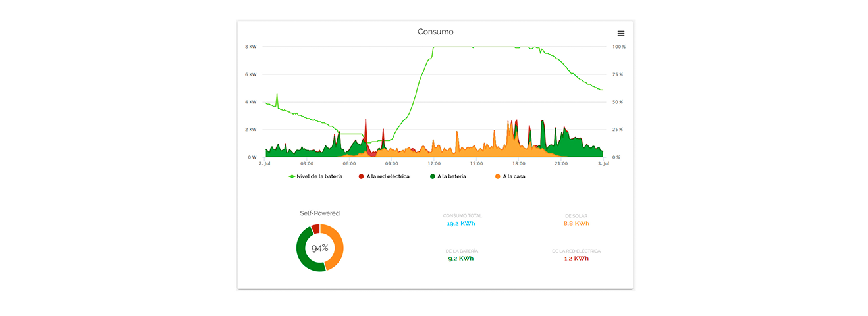This screenshot has width=868, height=316.
Task: Click the red grid legend dot
Action: (x=361, y=176)
